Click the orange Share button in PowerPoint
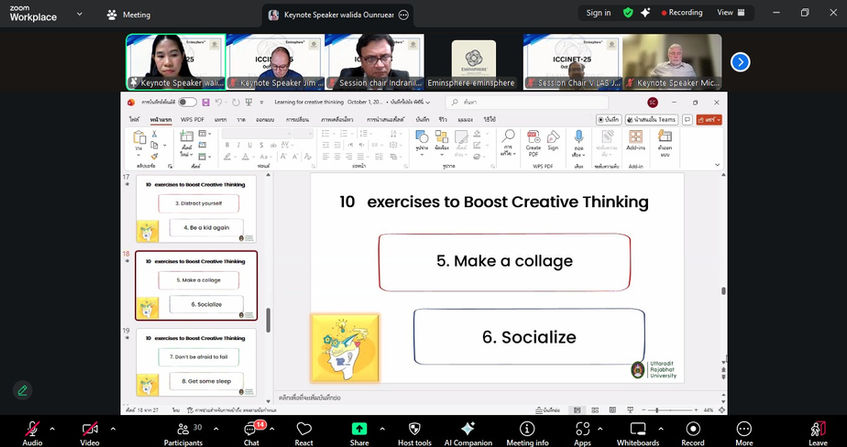The height and width of the screenshot is (447, 847). pyautogui.click(x=709, y=120)
